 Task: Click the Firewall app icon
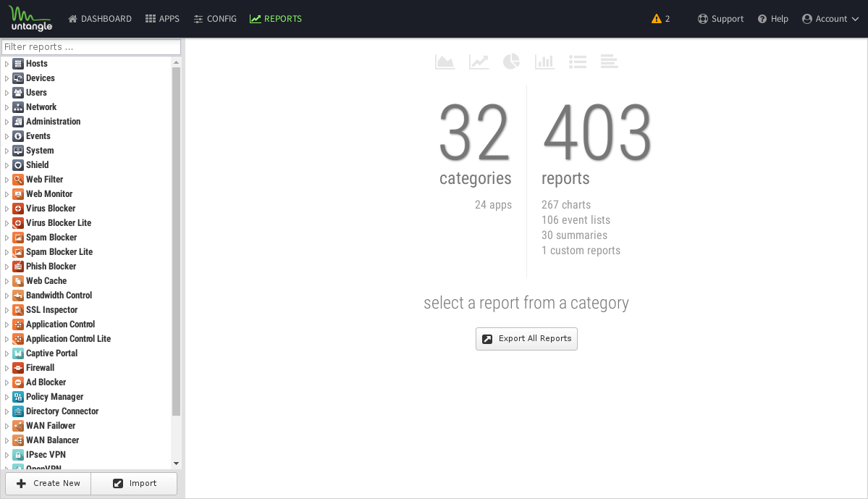point(18,368)
